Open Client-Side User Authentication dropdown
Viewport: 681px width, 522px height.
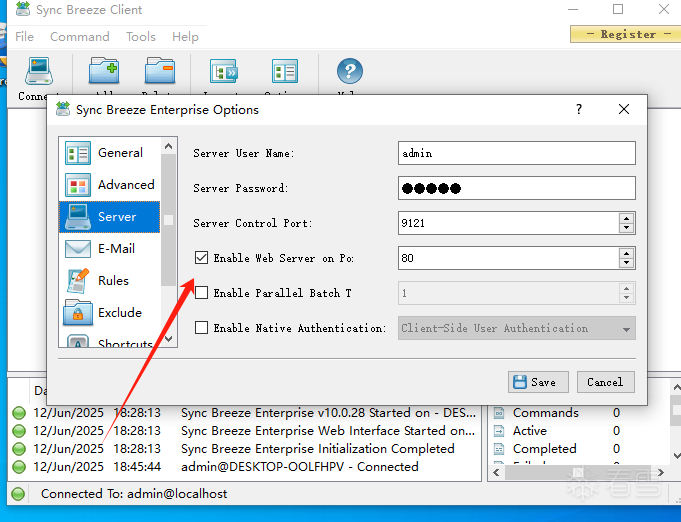pyautogui.click(x=517, y=328)
